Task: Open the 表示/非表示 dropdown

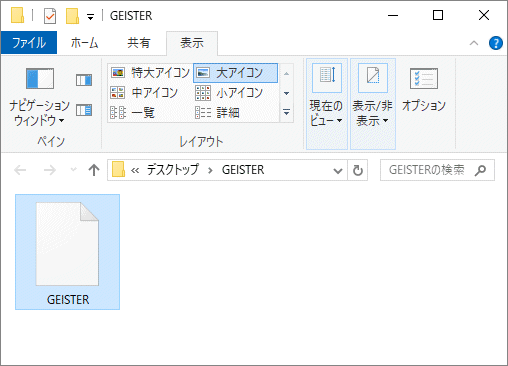Action: click(x=373, y=104)
